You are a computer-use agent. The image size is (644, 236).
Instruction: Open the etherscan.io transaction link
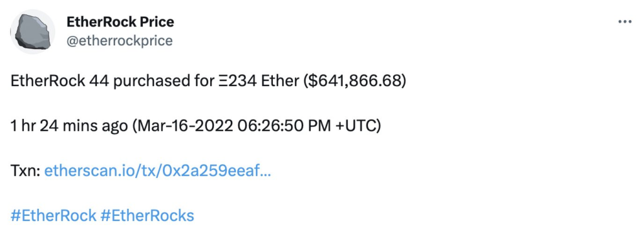(157, 171)
